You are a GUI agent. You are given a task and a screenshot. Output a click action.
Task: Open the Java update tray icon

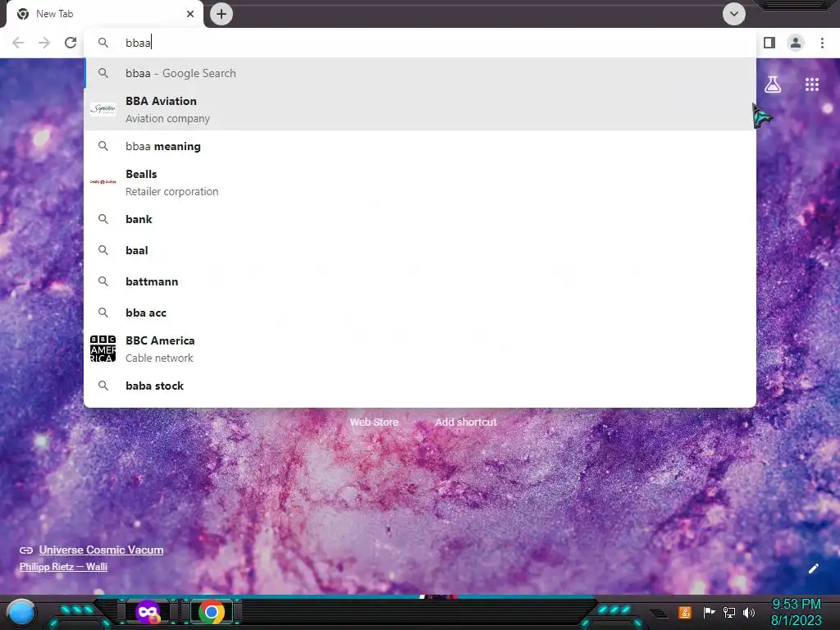coord(685,612)
